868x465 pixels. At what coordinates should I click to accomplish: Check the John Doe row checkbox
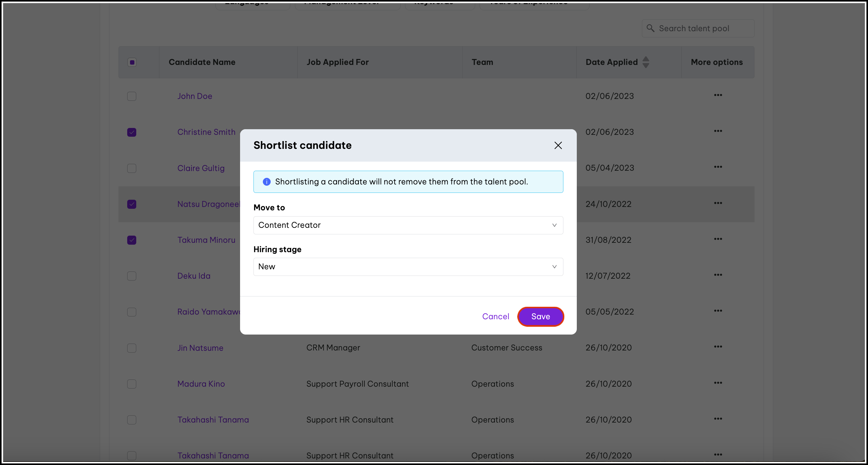tap(132, 96)
